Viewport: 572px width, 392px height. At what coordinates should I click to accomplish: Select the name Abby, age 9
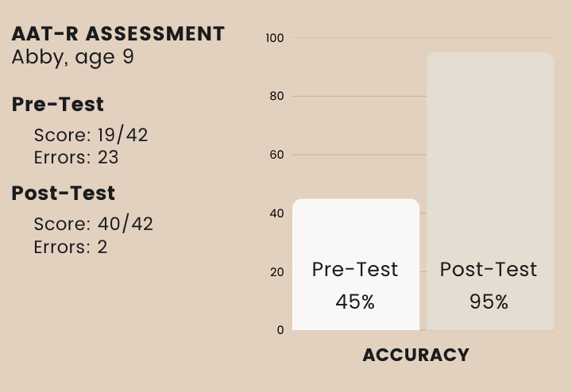(x=73, y=58)
